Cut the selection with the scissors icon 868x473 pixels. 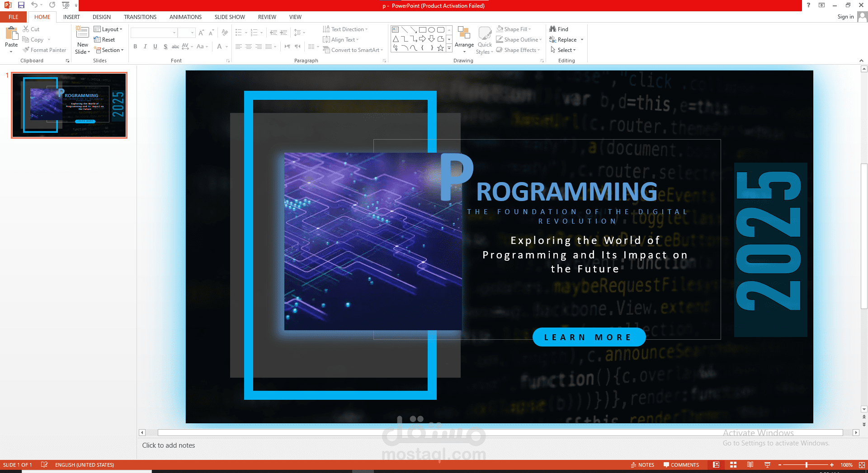click(26, 29)
